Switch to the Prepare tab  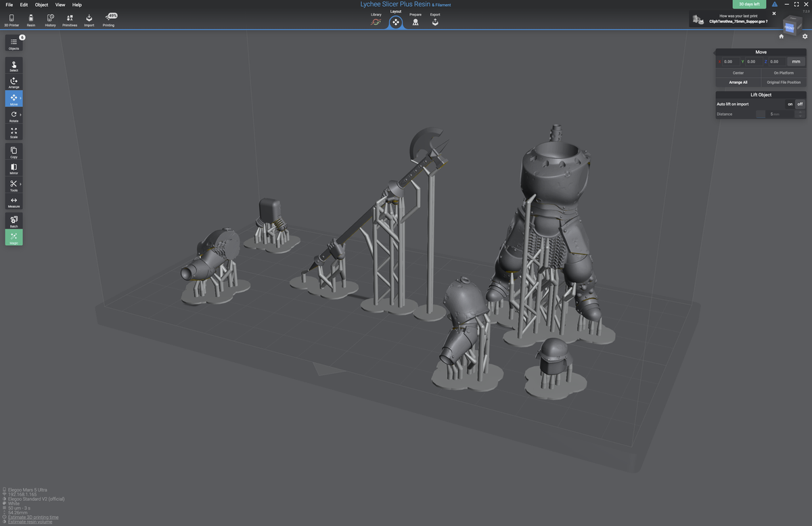(x=415, y=20)
